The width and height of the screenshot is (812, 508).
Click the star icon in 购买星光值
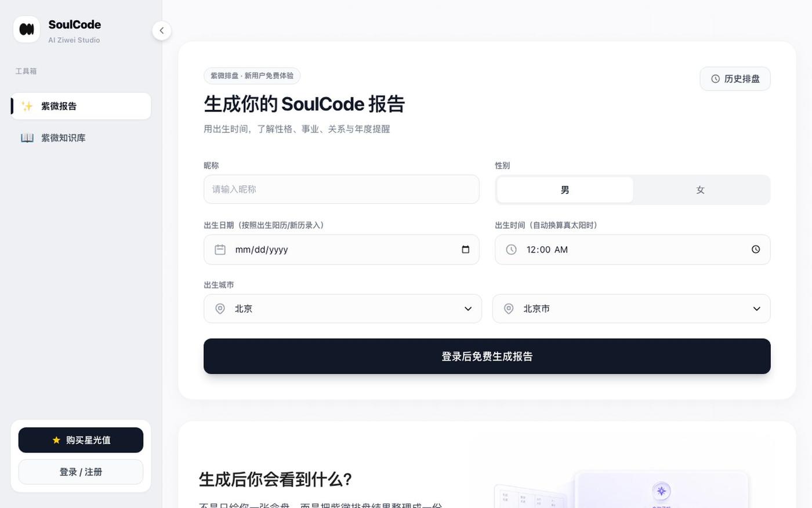pyautogui.click(x=56, y=440)
